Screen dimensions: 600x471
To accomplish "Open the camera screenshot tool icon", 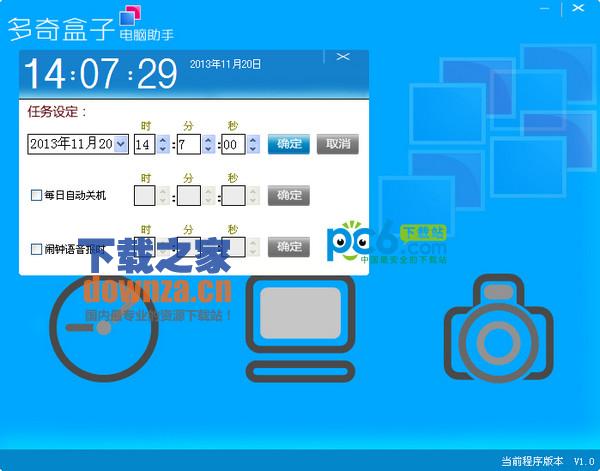I will point(499,328).
